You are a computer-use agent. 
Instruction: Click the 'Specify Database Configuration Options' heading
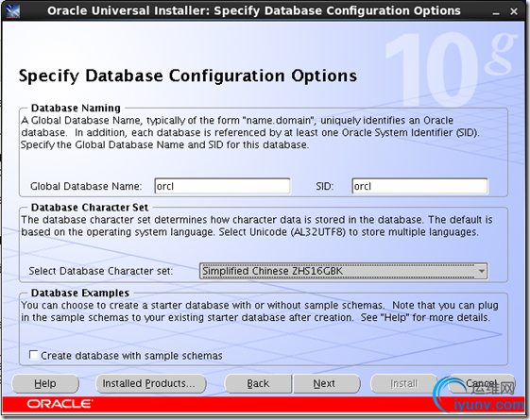[188, 76]
